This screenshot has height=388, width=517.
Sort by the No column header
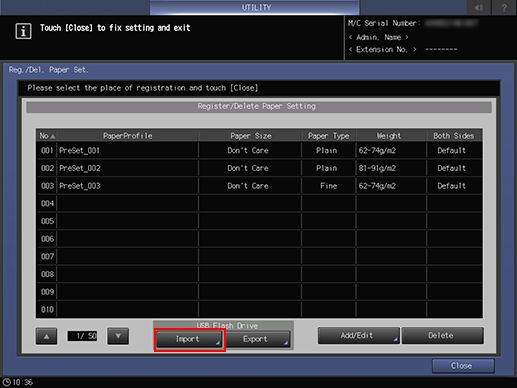click(x=47, y=136)
